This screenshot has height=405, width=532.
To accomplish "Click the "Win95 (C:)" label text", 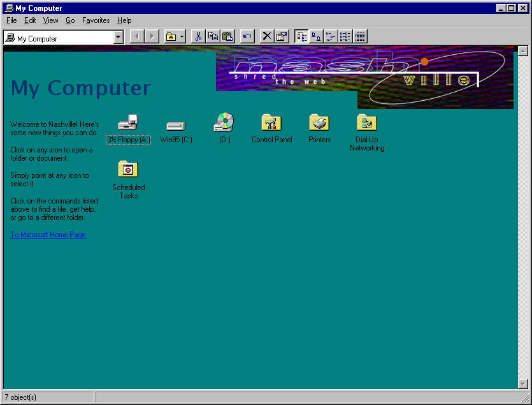I will 176,140.
